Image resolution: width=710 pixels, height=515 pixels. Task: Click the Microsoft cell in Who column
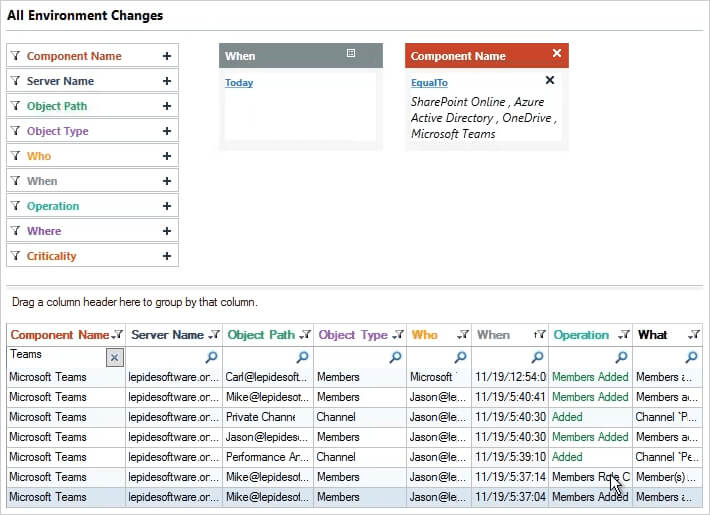pyautogui.click(x=439, y=377)
